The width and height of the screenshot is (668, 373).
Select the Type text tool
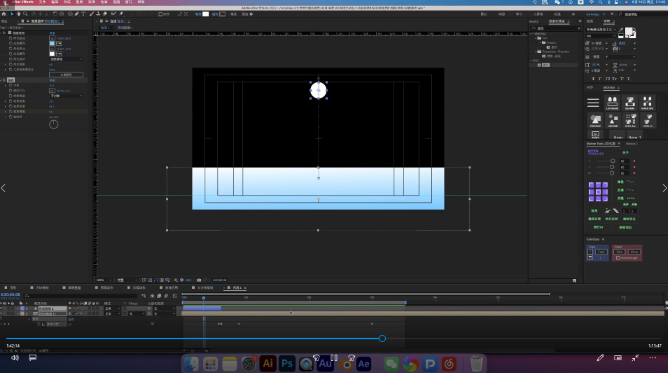click(x=84, y=14)
